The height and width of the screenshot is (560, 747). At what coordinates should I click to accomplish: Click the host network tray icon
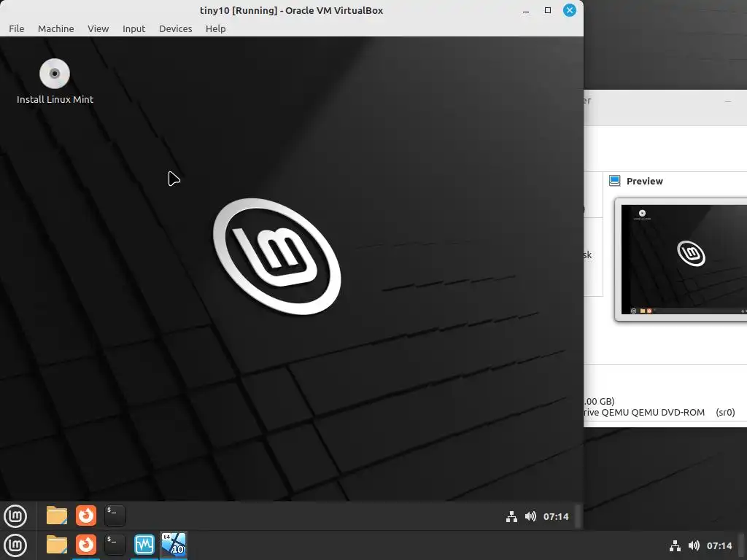pos(675,545)
